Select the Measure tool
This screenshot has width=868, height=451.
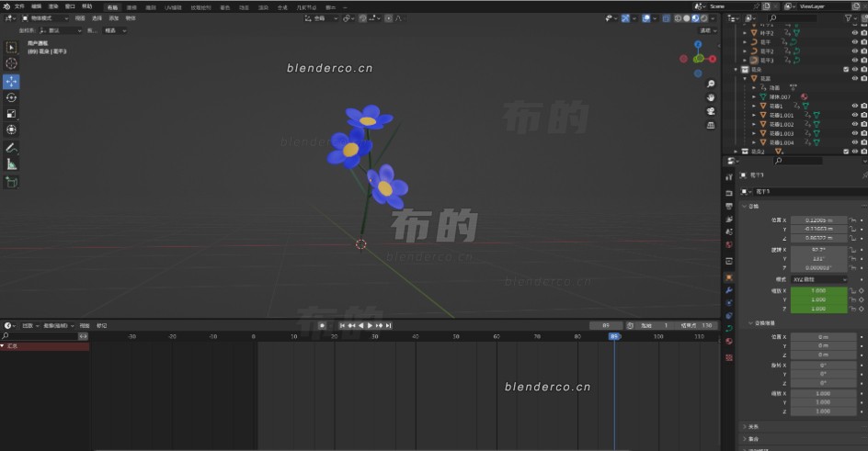(x=11, y=164)
